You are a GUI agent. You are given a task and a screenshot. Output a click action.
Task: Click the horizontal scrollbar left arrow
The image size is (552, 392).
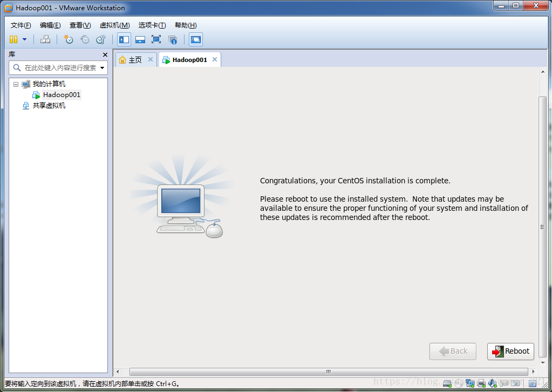point(118,372)
